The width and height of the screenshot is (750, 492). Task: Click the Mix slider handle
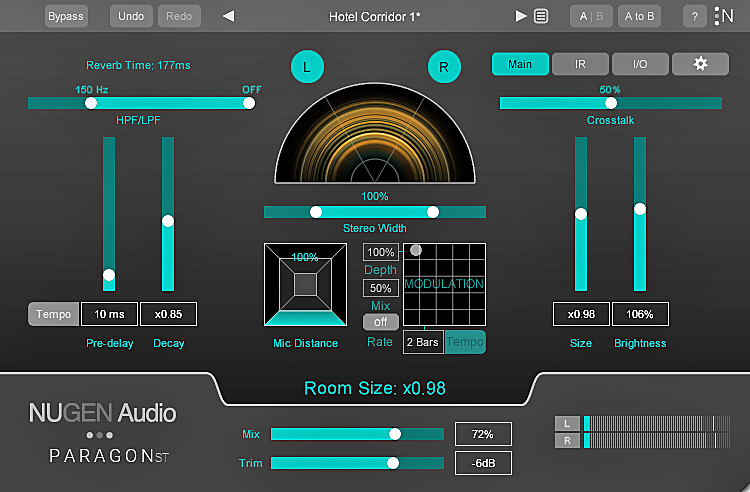395,434
